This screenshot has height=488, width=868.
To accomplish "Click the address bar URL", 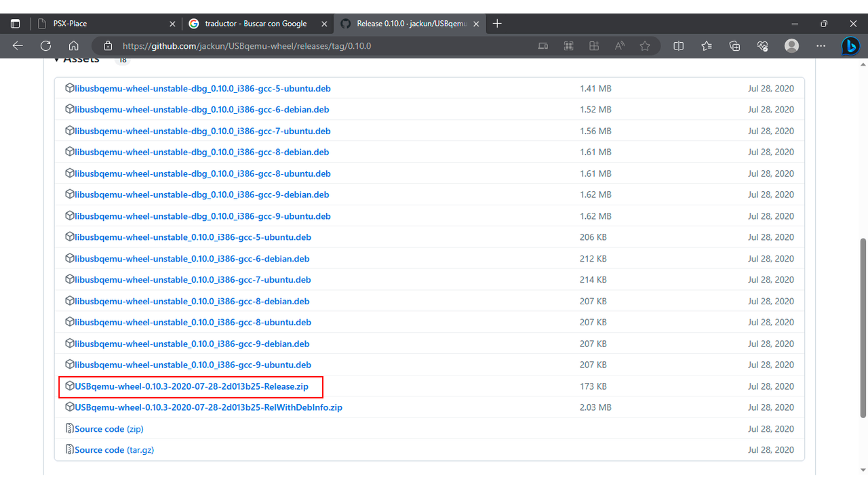I will click(247, 46).
